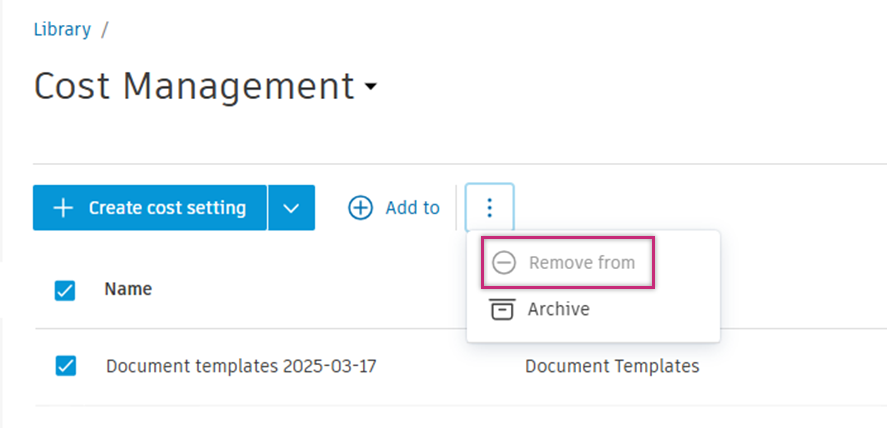Click the Name column header

[128, 289]
